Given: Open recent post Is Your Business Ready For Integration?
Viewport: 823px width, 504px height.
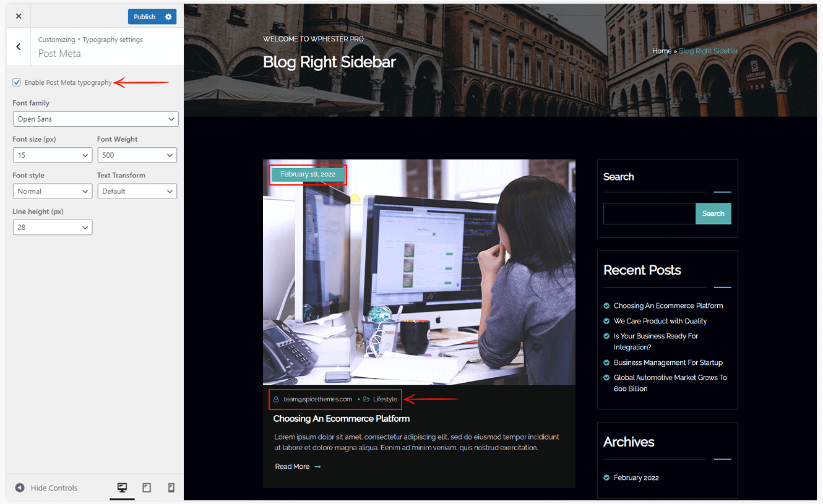Looking at the screenshot, I should coord(656,342).
